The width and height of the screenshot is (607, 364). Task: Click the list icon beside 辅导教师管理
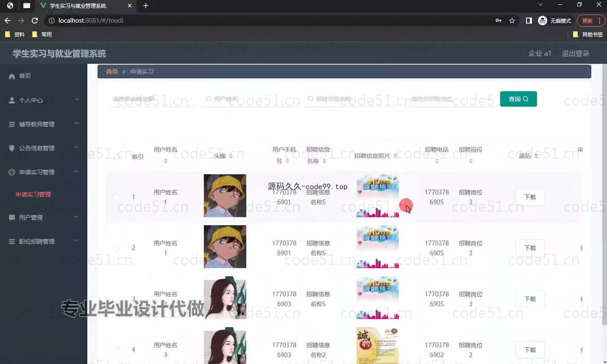point(12,124)
